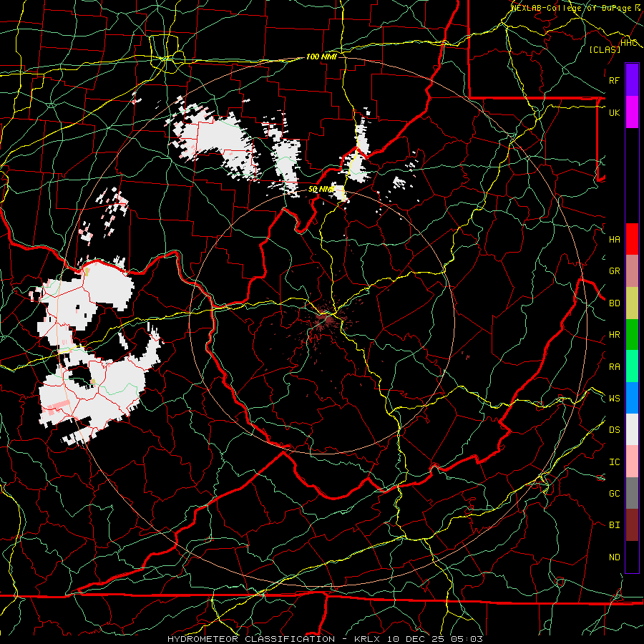This screenshot has height=644, width=644.
Task: Click the radar site center clutter
Action: tap(326, 320)
